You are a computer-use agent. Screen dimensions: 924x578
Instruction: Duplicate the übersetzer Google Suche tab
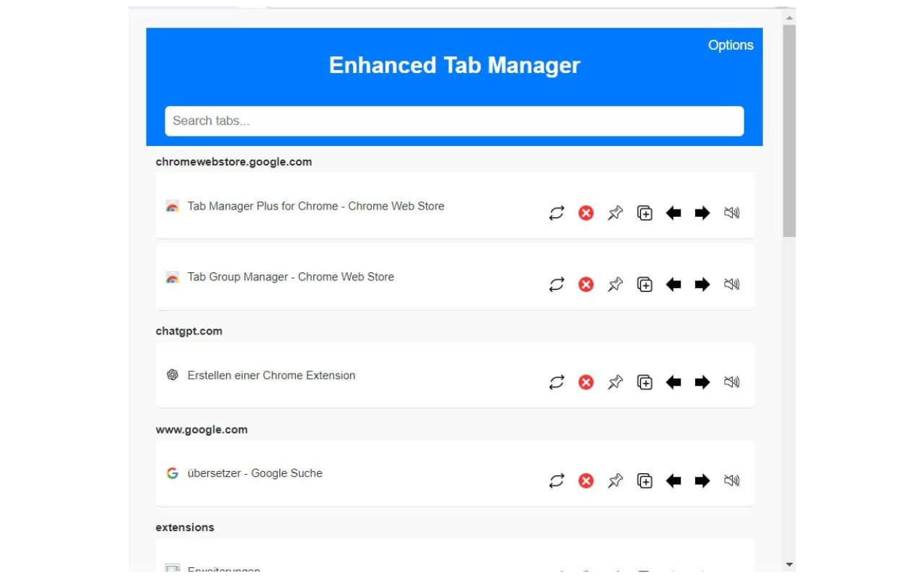[645, 480]
